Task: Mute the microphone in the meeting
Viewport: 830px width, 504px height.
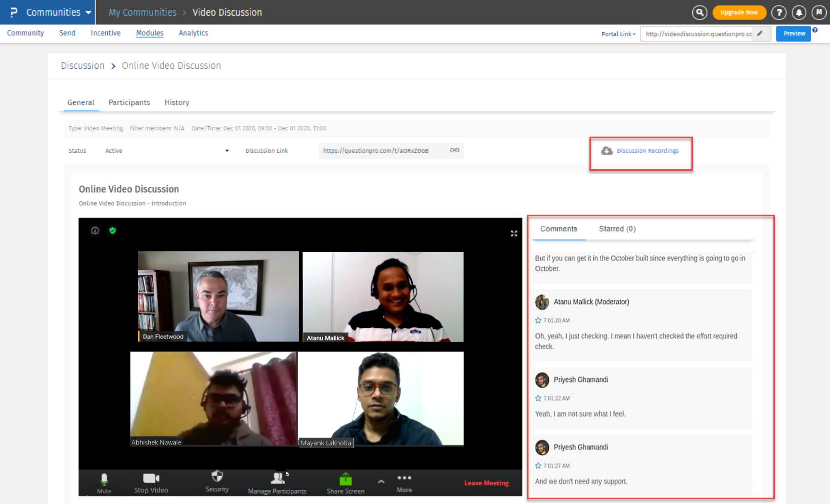Action: tap(104, 483)
